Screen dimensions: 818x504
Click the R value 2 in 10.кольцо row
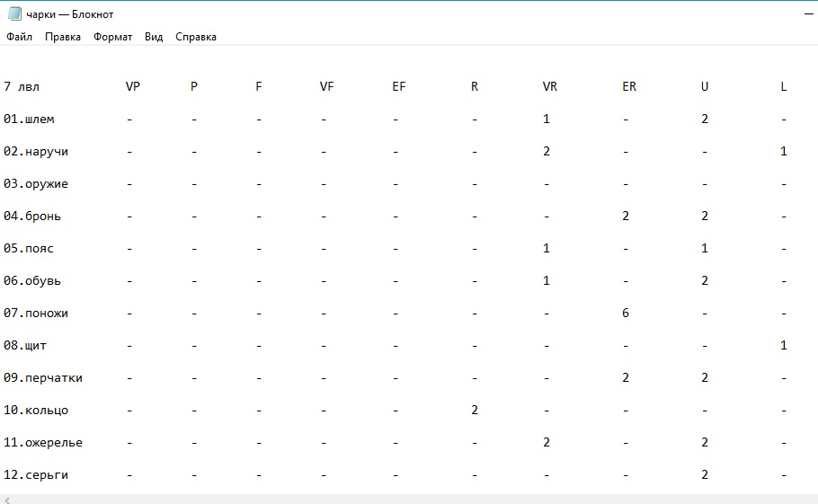click(x=475, y=410)
